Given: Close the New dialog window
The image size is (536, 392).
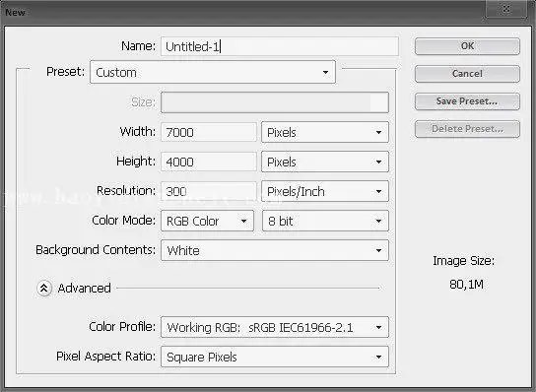Looking at the screenshot, I should point(506,9).
